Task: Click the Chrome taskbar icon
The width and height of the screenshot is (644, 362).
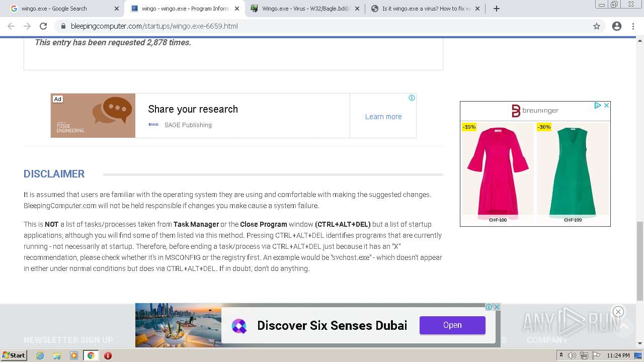Action: (x=91, y=355)
